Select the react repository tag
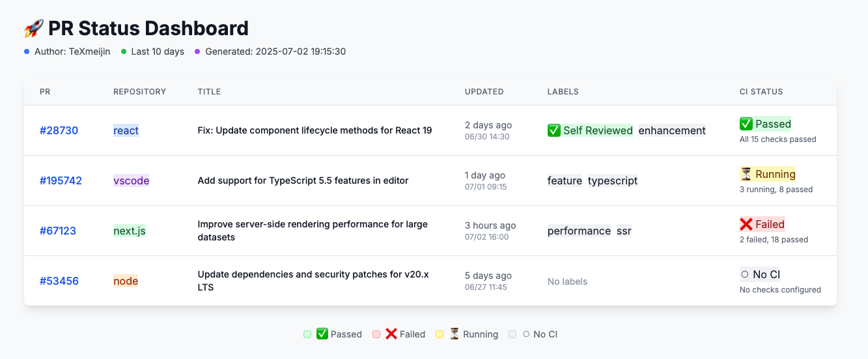 (126, 130)
